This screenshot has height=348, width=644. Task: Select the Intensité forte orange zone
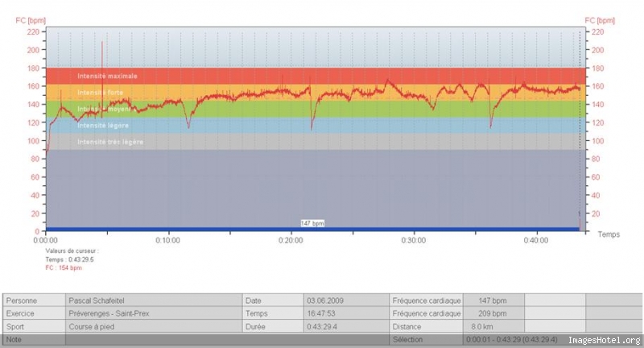316,93
